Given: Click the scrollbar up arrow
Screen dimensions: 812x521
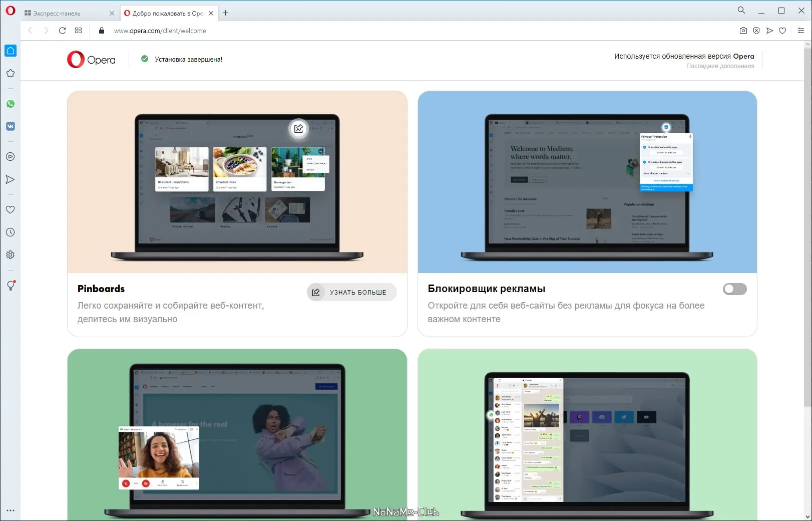Looking at the screenshot, I should [807, 45].
